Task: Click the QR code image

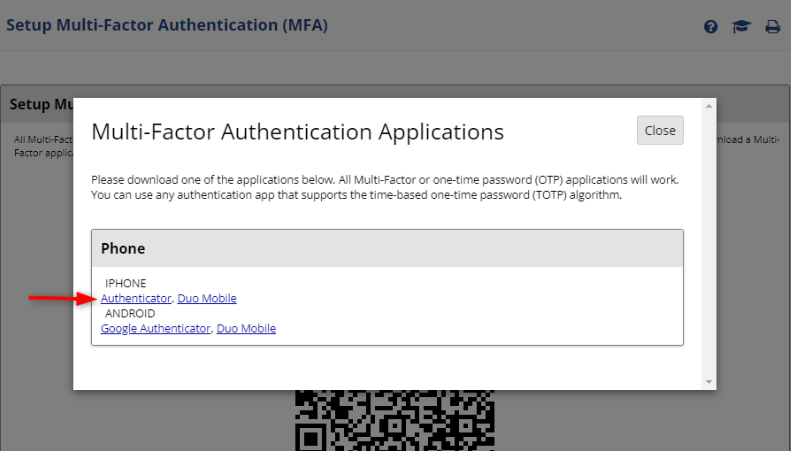Action: (x=395, y=420)
